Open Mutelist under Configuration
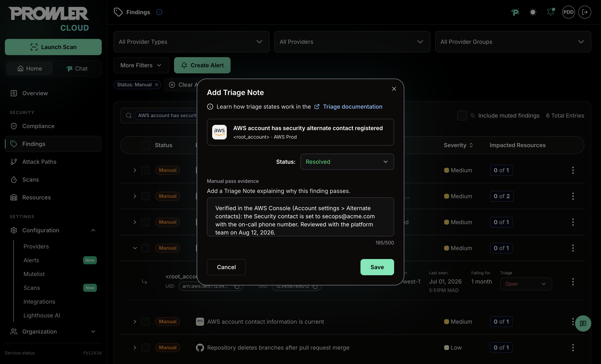Image resolution: width=601 pixels, height=364 pixels. 34,274
